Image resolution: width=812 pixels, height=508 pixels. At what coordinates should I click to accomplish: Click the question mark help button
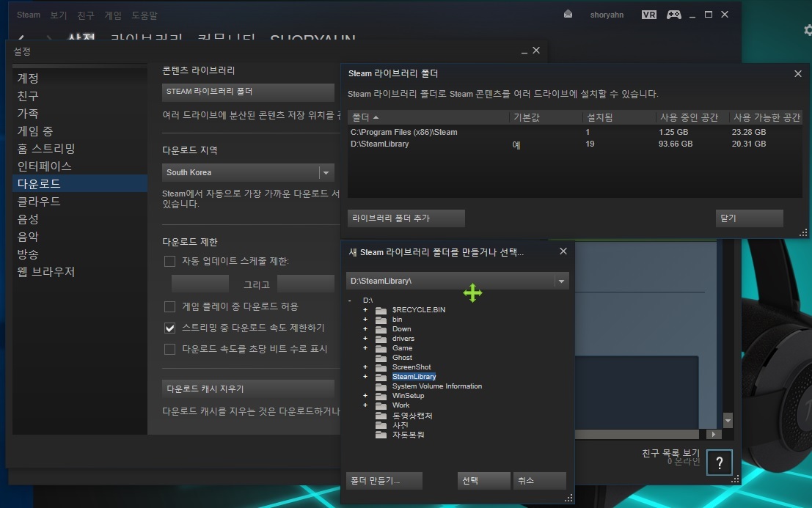(x=720, y=463)
